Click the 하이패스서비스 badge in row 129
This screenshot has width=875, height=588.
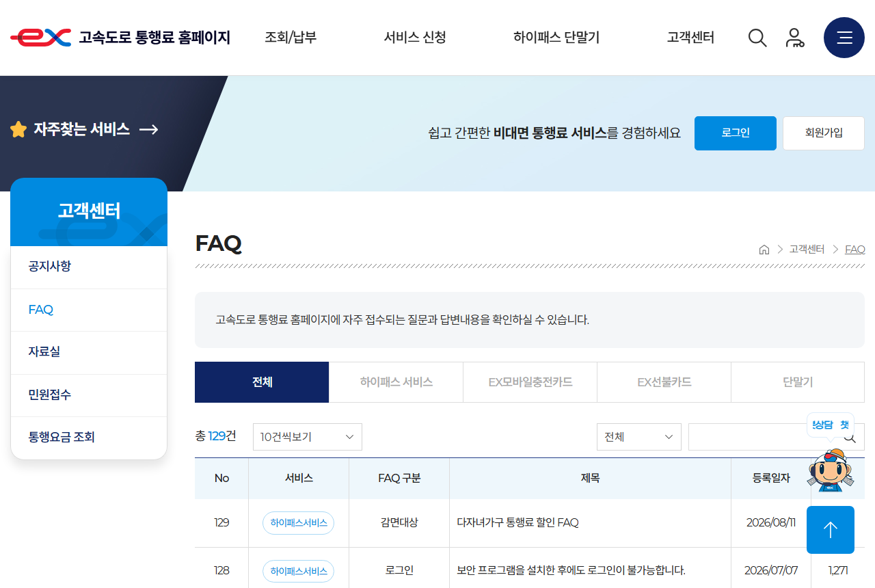click(x=298, y=523)
